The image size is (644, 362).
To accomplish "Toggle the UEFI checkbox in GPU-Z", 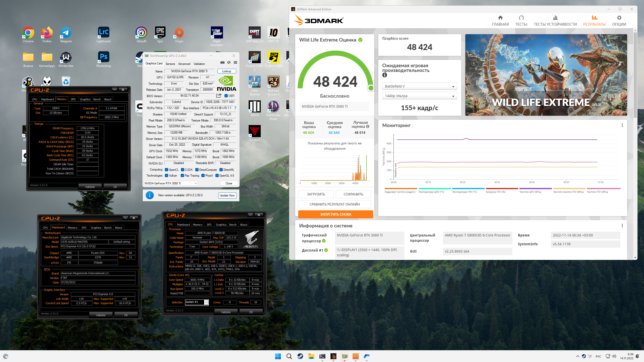I will (226, 96).
